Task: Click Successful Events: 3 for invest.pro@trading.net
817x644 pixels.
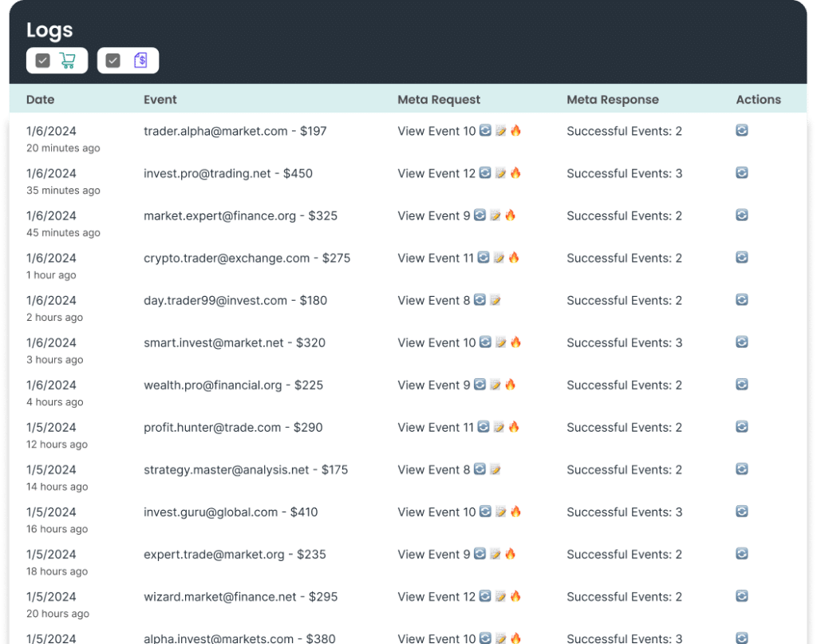Action: 624,173
